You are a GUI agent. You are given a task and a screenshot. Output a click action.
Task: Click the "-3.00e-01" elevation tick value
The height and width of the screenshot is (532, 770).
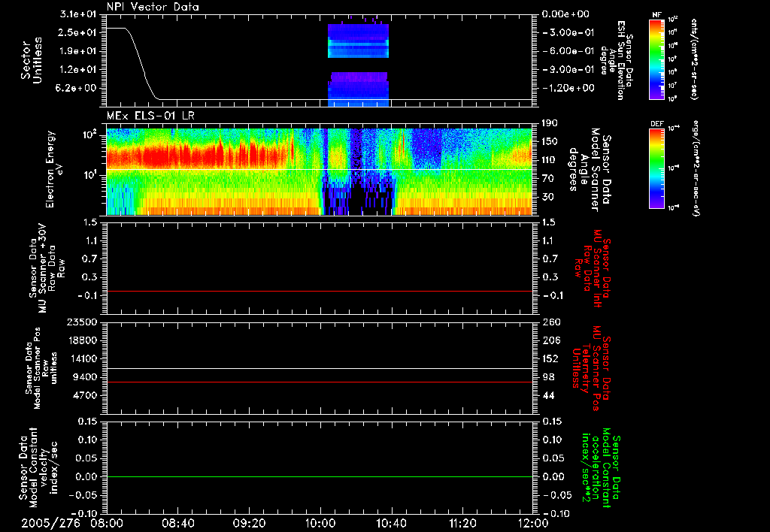(568, 32)
